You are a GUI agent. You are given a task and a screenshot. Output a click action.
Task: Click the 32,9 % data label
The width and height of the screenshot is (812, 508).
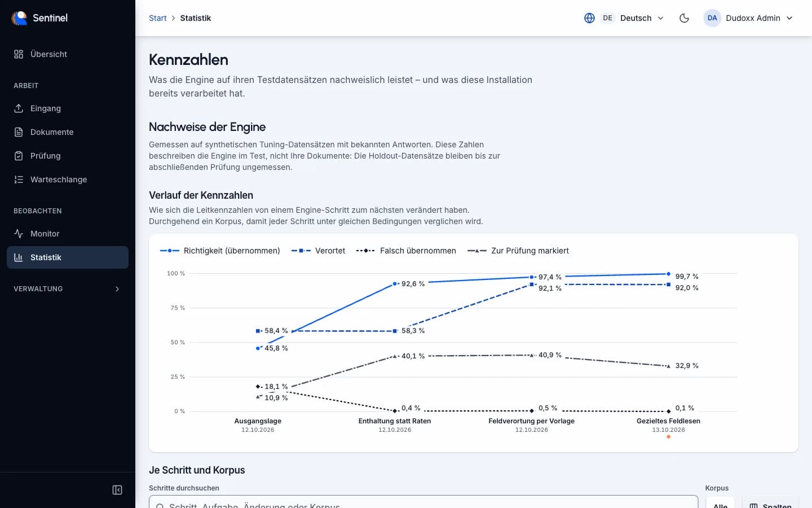[687, 366]
